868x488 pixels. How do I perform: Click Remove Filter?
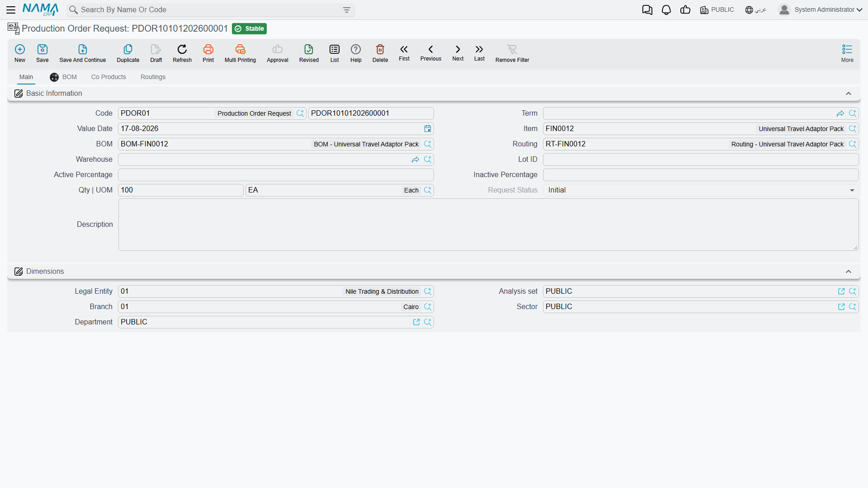tap(512, 53)
